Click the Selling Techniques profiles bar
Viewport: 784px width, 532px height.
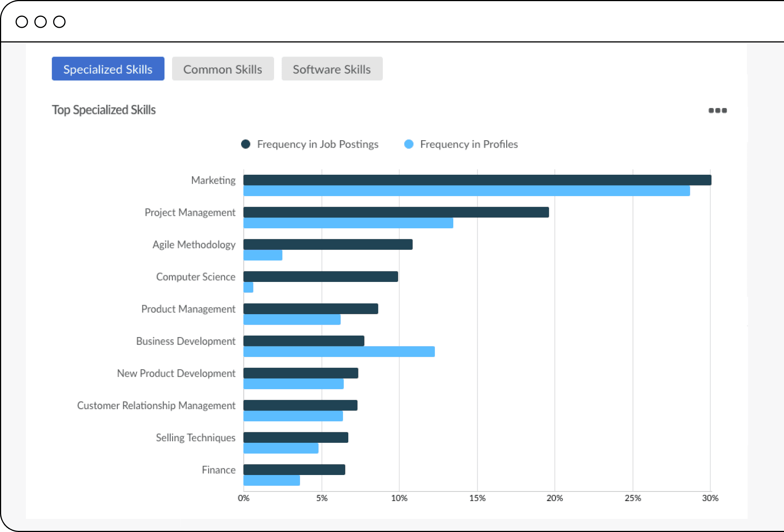(x=281, y=448)
